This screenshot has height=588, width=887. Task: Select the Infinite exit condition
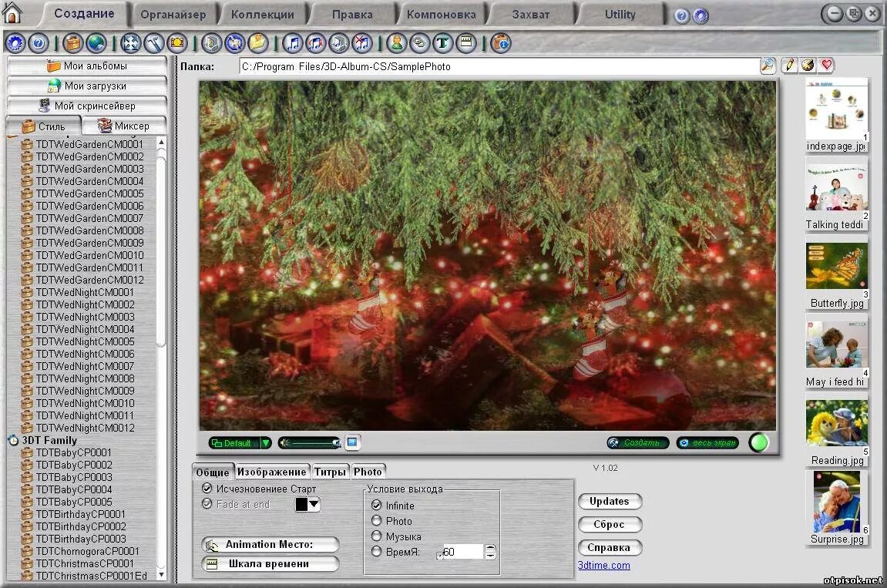[377, 505]
